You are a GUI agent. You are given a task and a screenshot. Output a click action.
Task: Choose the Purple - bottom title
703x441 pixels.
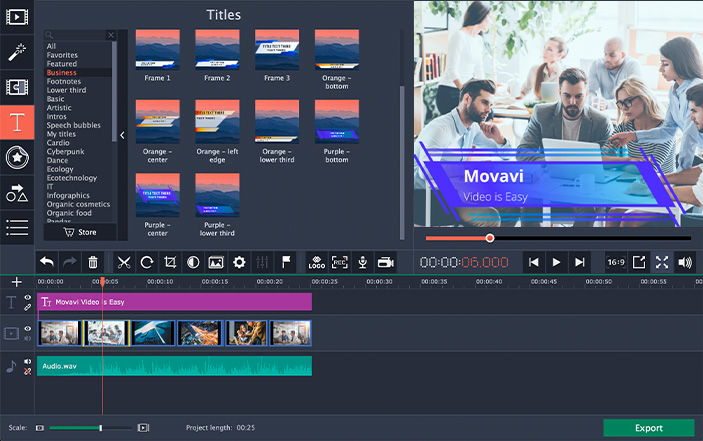(x=337, y=121)
